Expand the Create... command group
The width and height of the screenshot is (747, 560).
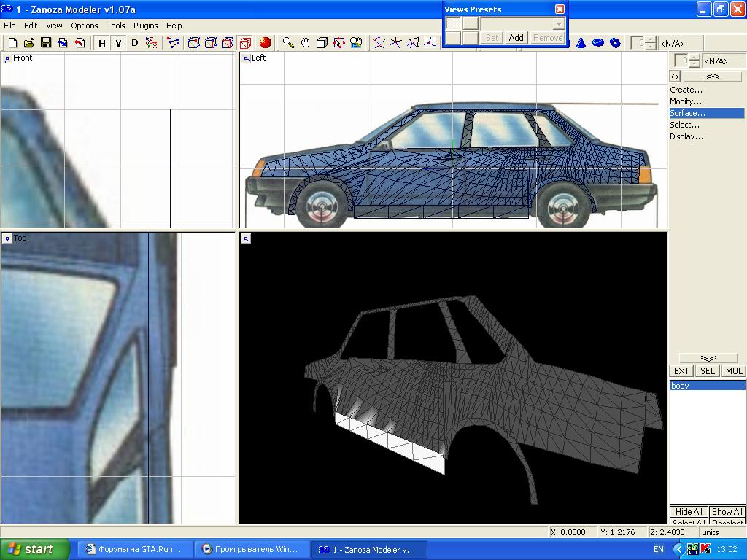coord(686,90)
